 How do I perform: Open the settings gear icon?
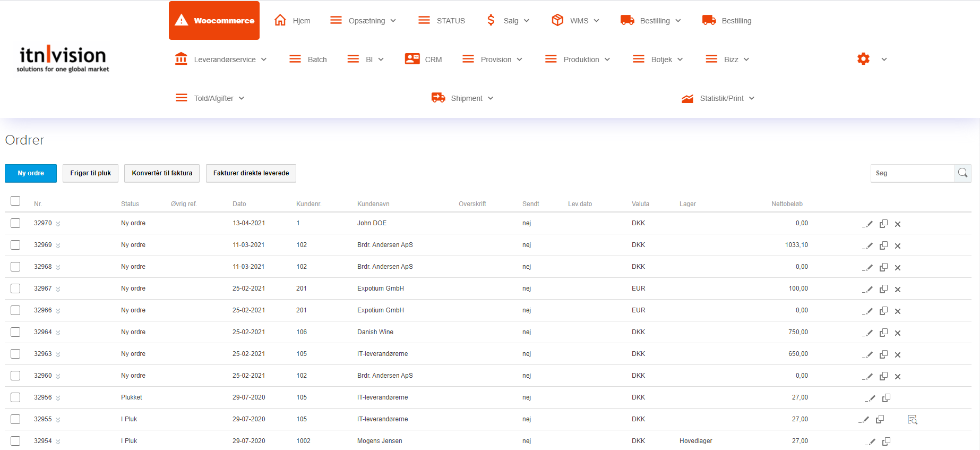(863, 59)
